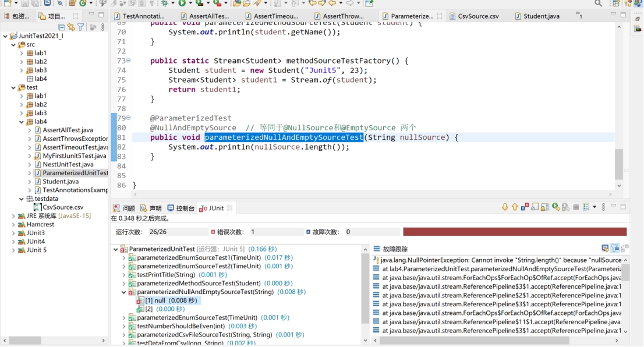
Task: Click the Debug icon in the toolbar
Action: coord(165,5)
